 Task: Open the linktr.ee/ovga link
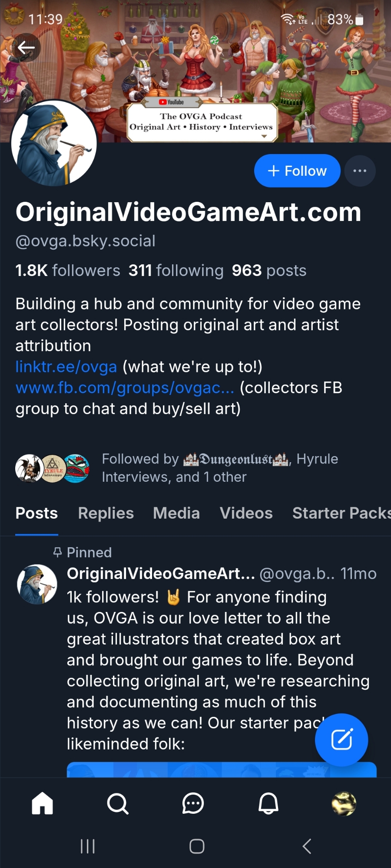[66, 367]
